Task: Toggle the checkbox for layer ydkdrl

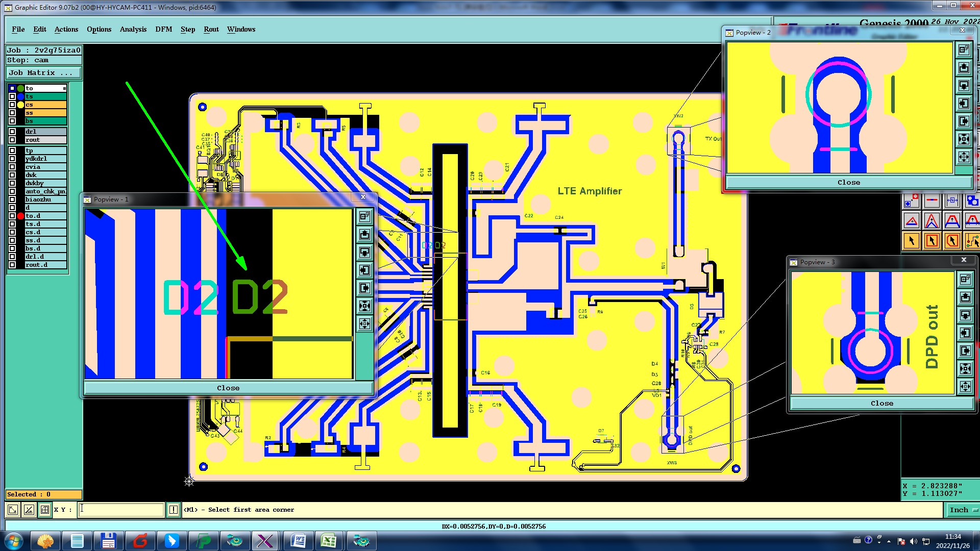Action: pos(12,159)
